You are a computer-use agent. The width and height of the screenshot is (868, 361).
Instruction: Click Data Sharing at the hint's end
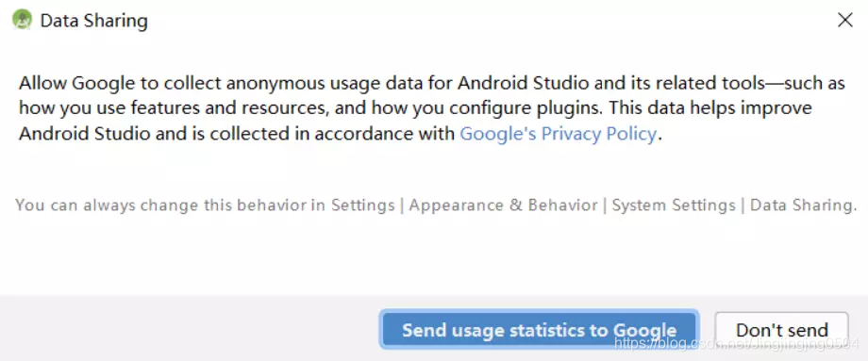tap(803, 205)
